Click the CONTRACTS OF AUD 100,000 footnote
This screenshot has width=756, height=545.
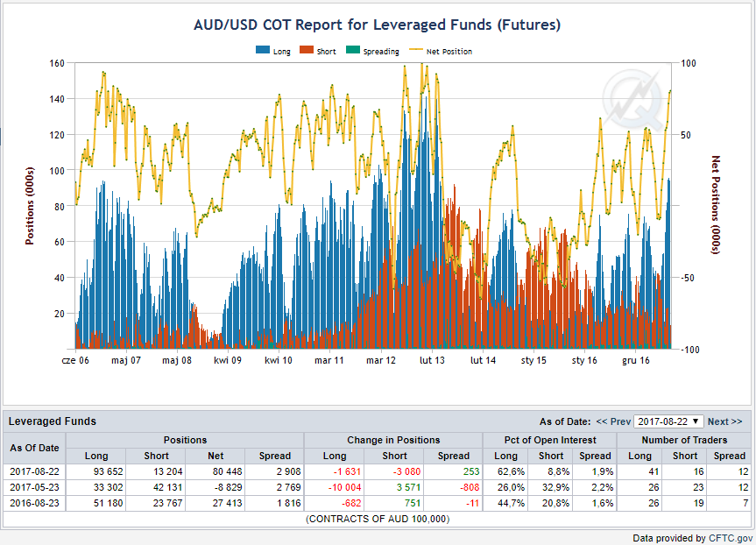pos(378,519)
